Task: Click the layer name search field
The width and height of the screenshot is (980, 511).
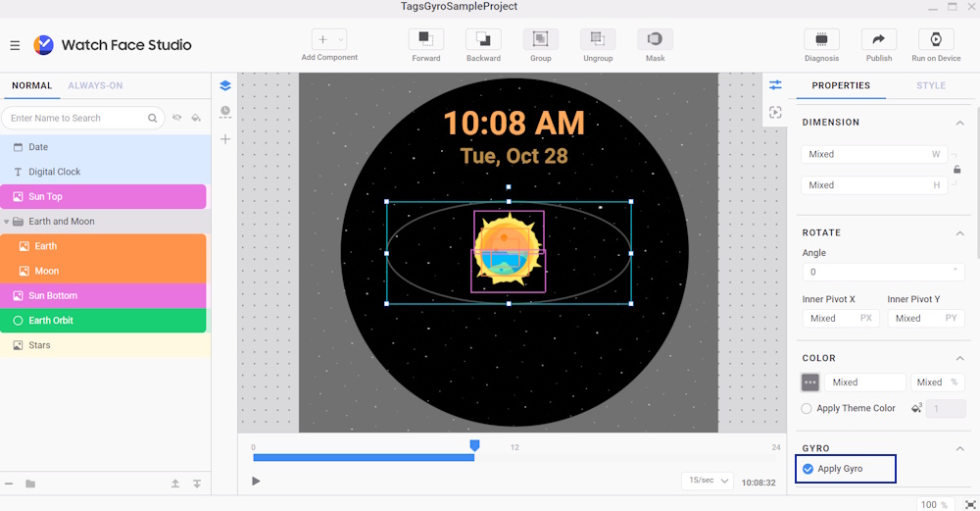Action: (76, 118)
